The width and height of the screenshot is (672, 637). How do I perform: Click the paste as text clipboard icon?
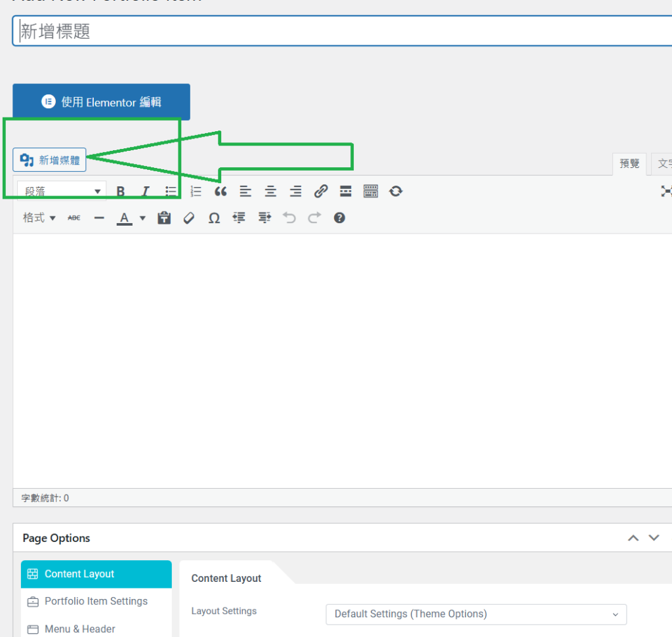point(164,218)
